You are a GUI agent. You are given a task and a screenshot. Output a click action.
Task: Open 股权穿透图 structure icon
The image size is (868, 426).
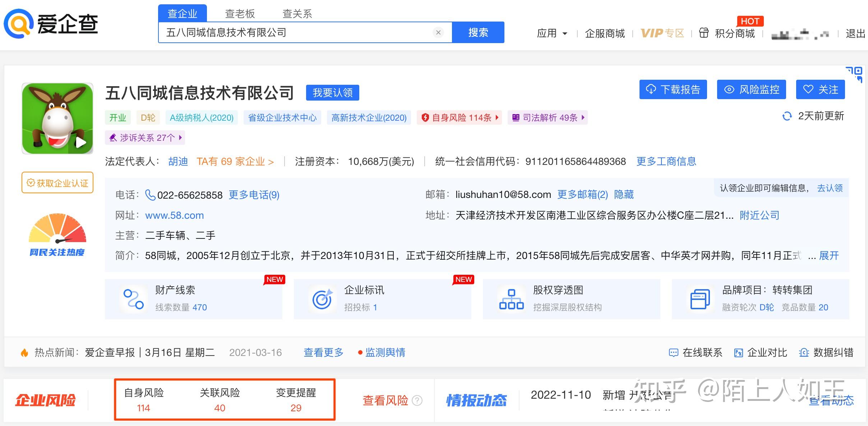pos(511,299)
